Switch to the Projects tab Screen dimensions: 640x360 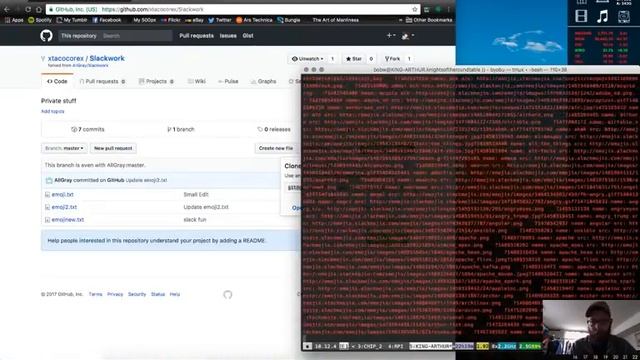(x=156, y=82)
